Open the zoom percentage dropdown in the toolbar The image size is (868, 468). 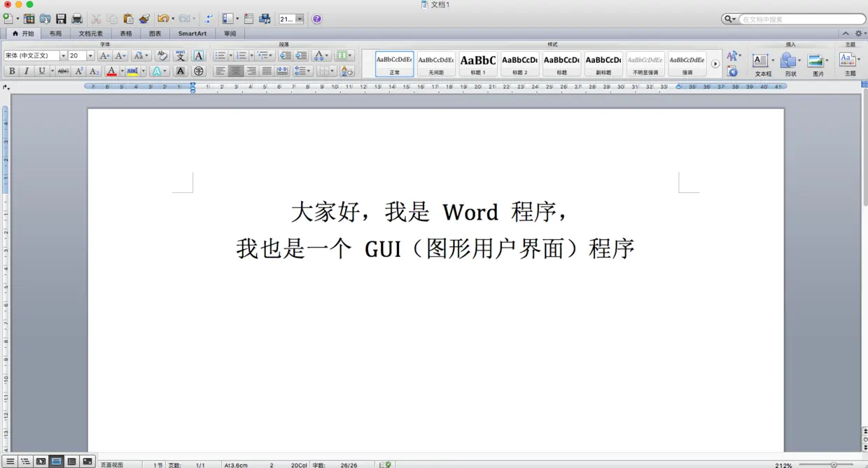pos(300,19)
